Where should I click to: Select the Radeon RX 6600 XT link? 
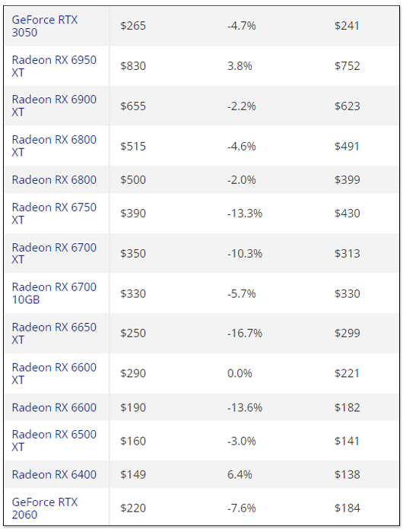(54, 373)
